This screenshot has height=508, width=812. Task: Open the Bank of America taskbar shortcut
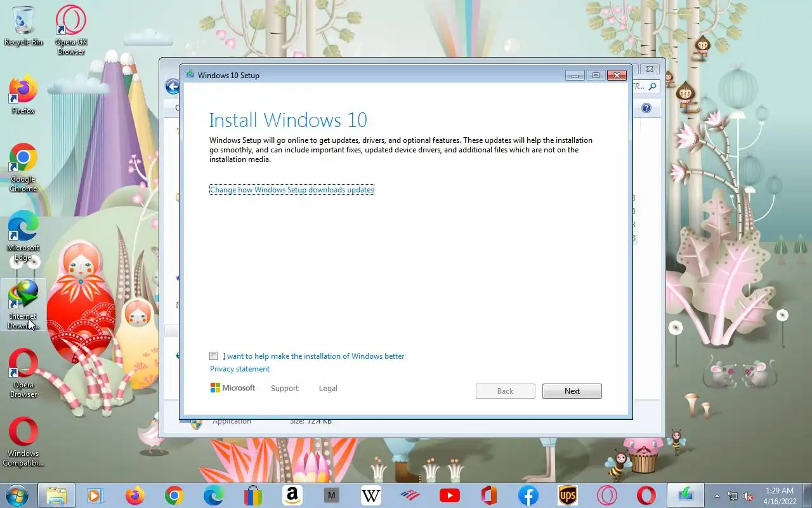tap(410, 495)
